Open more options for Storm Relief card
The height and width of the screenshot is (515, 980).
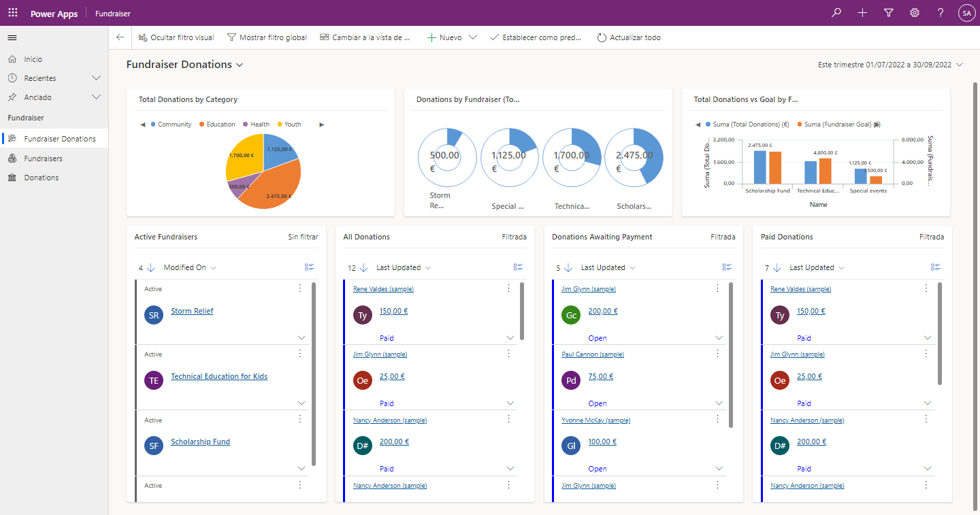[x=299, y=288]
